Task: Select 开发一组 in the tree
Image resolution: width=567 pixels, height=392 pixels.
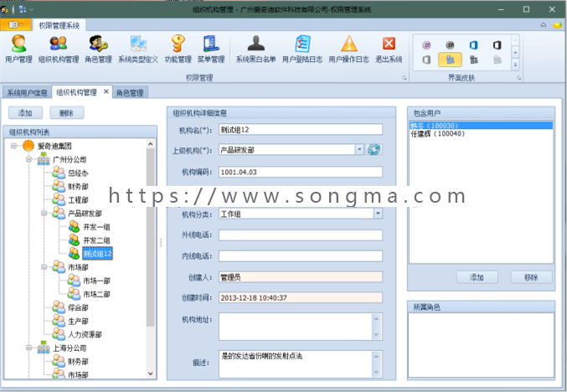Action: click(x=96, y=227)
